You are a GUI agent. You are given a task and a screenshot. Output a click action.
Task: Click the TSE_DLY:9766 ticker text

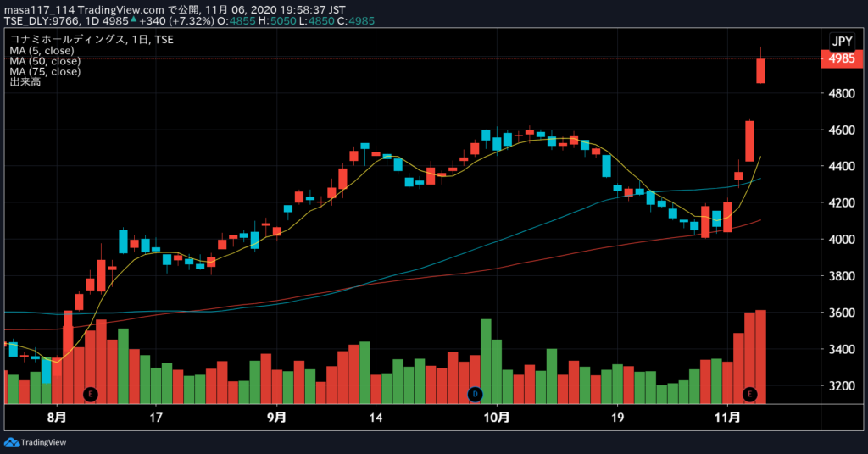click(x=42, y=21)
